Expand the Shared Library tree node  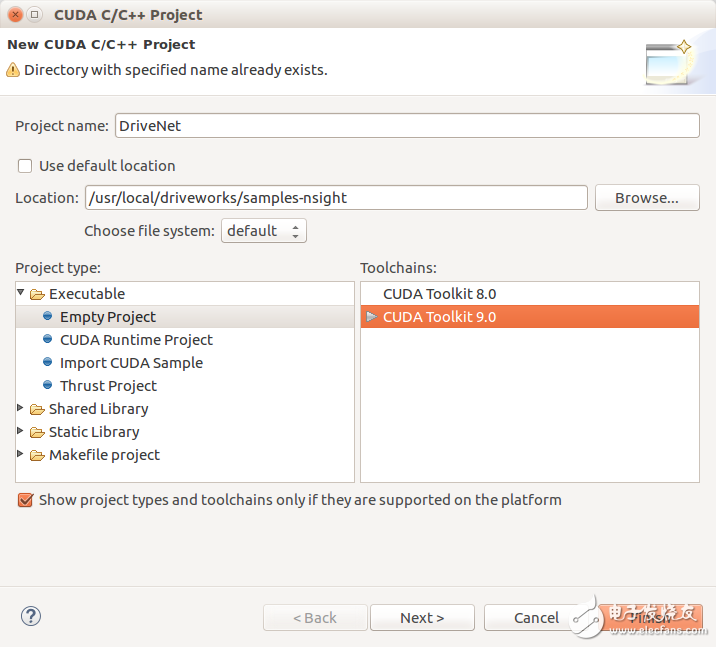(20, 408)
